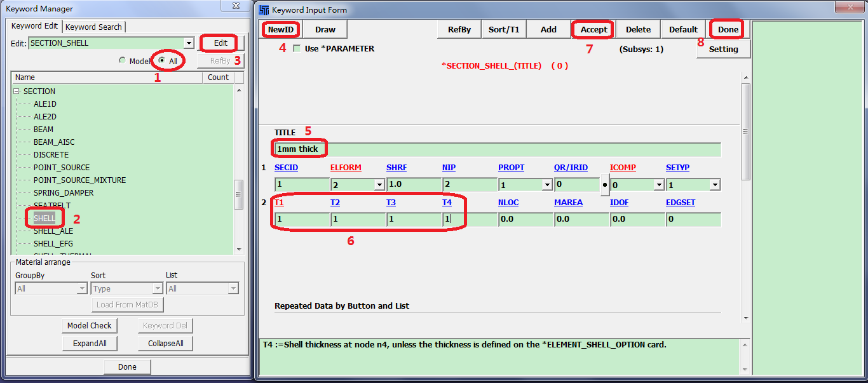Viewport: 868px width, 383px height.
Task: Click Done at bottom of Keyword Manager
Action: coord(127,366)
